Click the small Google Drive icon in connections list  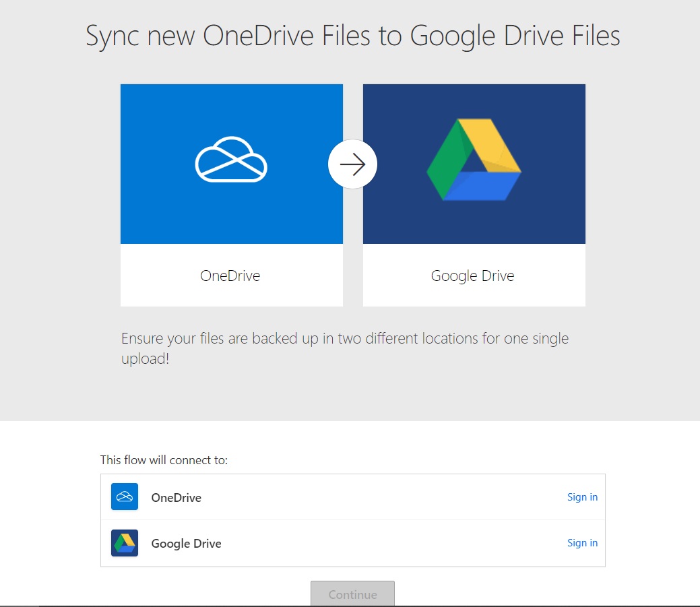coord(125,543)
